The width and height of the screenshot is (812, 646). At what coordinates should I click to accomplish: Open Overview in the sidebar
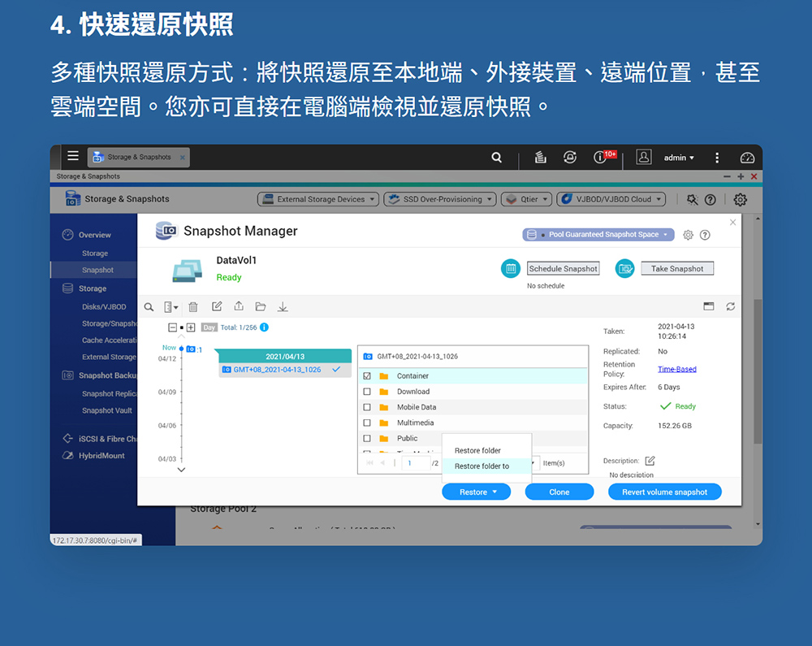point(94,235)
